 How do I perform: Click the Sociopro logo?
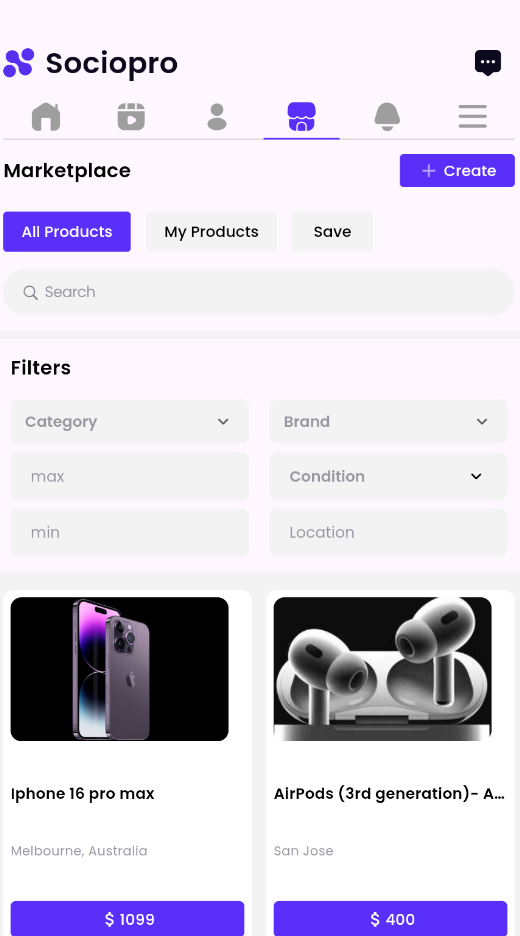[91, 63]
